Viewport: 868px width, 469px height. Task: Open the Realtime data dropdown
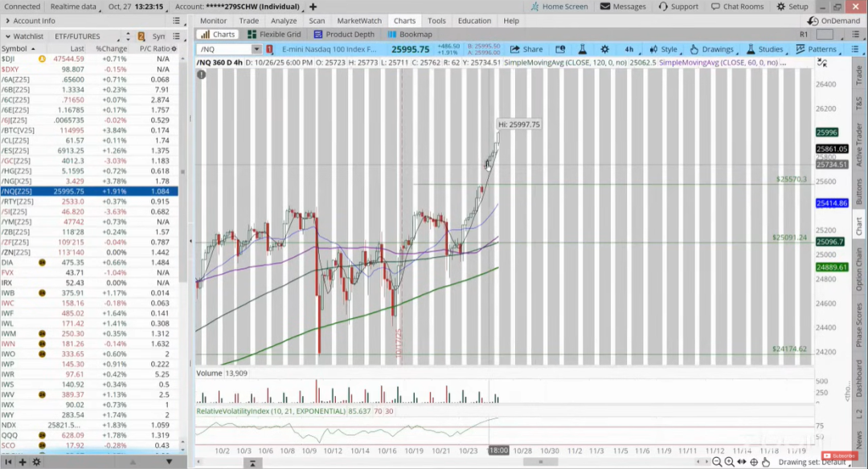[x=74, y=6]
